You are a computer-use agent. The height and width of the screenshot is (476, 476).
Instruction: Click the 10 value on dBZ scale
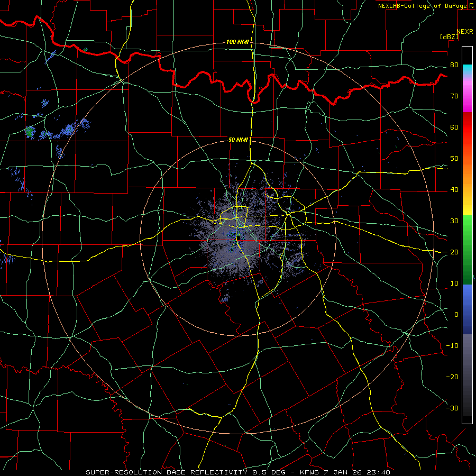point(454,283)
